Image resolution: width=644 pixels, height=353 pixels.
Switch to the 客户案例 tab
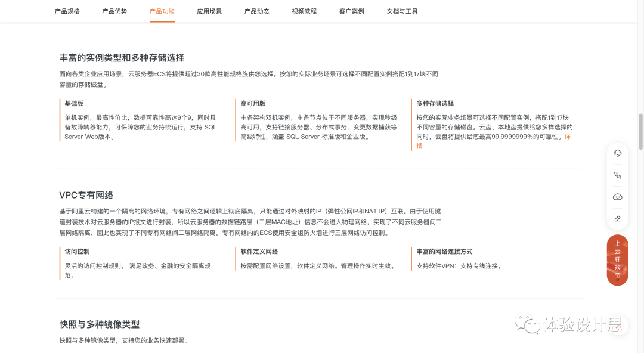pyautogui.click(x=352, y=11)
